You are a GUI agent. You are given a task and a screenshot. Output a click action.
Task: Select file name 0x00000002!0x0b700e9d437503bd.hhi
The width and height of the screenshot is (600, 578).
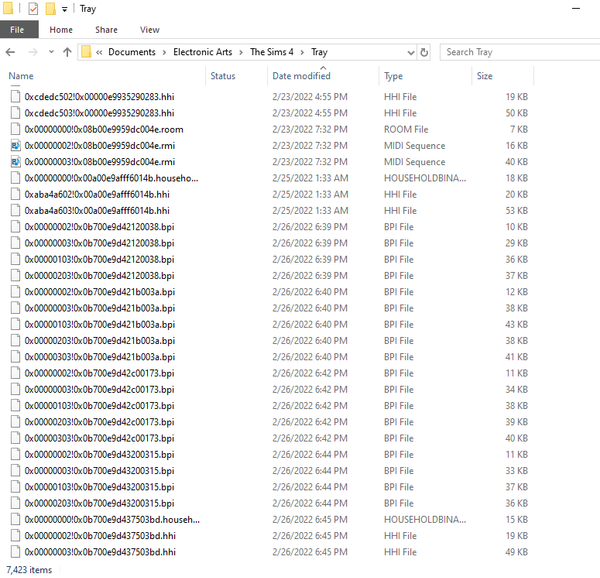[x=100, y=536]
